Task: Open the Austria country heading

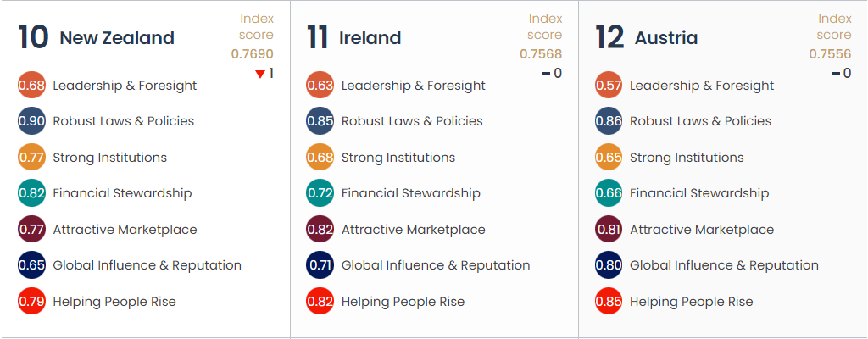Action: (x=666, y=37)
